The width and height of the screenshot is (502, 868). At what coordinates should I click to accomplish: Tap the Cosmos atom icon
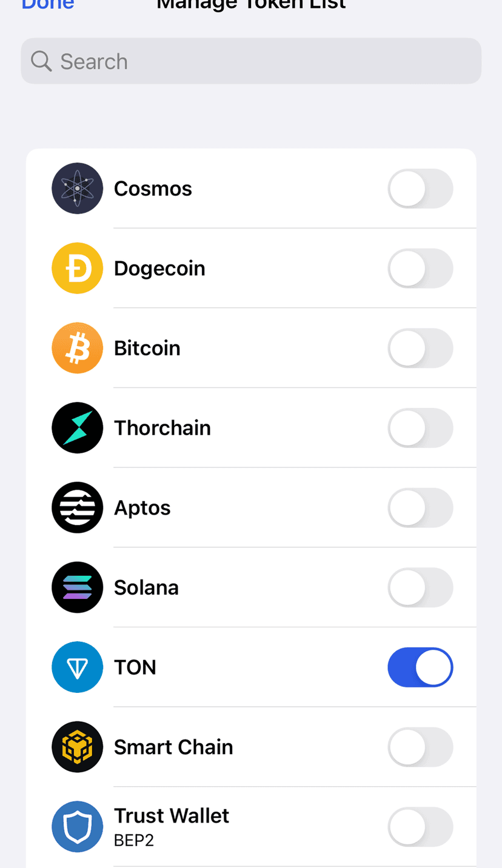(x=77, y=189)
